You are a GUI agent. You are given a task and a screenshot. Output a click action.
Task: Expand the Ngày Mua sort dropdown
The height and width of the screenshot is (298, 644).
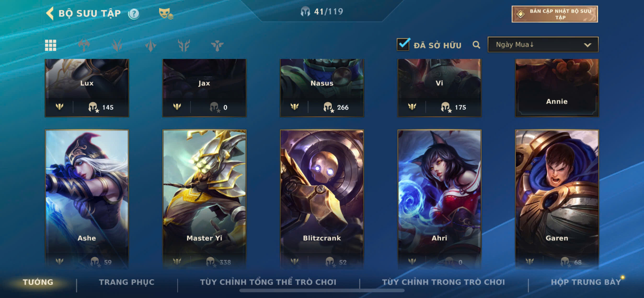[543, 45]
